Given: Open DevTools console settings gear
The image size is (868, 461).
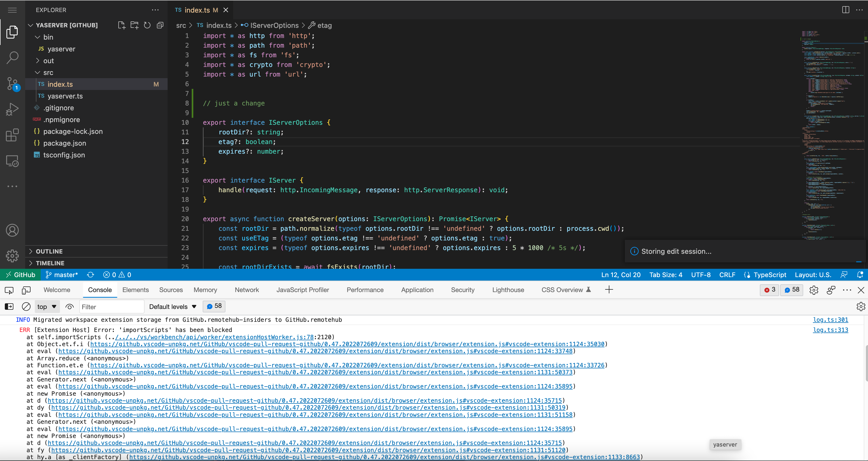Looking at the screenshot, I should coord(861,306).
